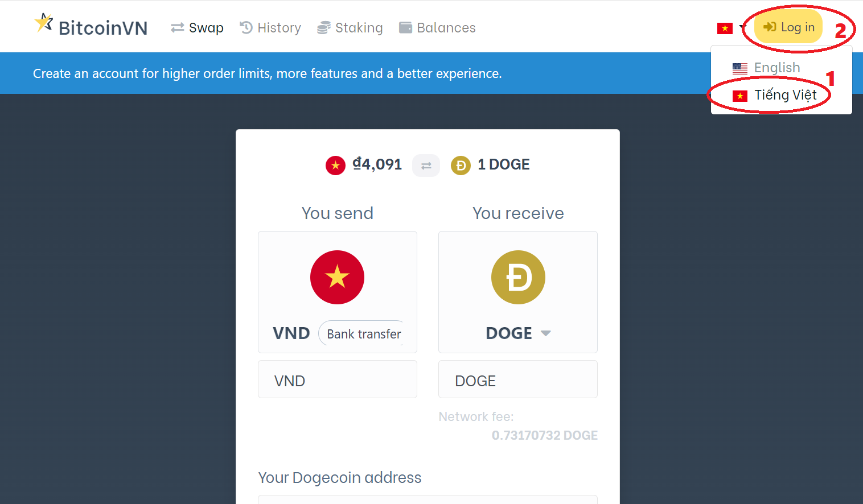This screenshot has height=504, width=863.
Task: Open the History page
Action: coord(270,28)
